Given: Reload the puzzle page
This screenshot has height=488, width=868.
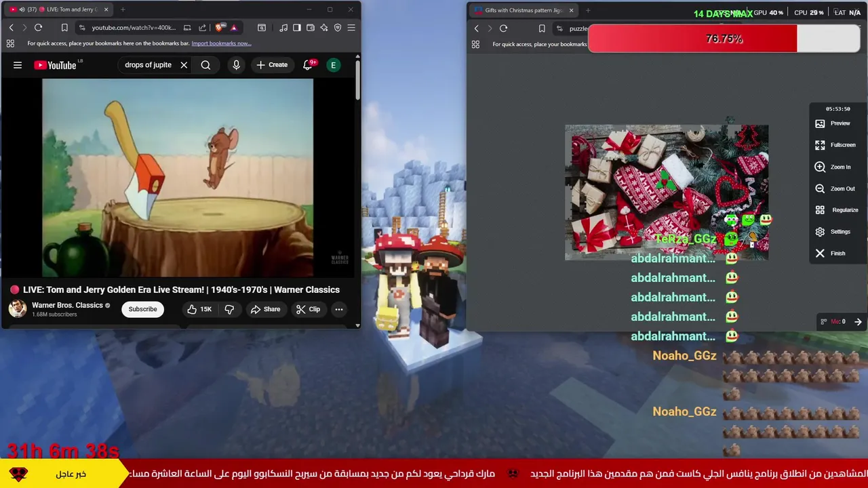Looking at the screenshot, I should click(x=503, y=28).
